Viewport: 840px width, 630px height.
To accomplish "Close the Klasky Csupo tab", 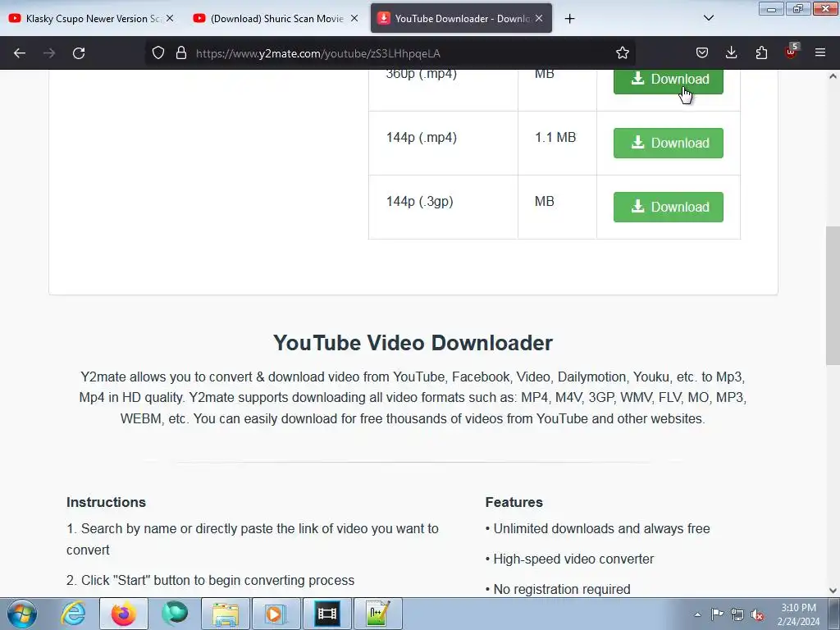I will (170, 18).
